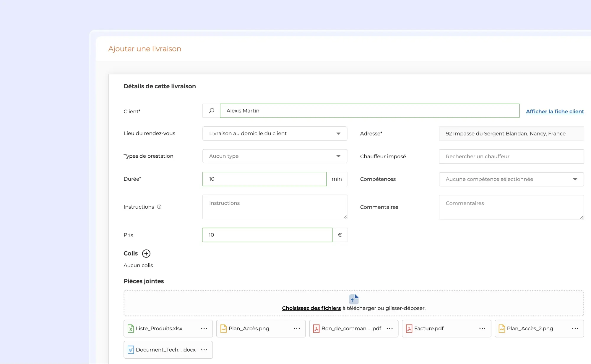Expand the Compétences dropdown
This screenshot has height=364, width=591.
pos(511,179)
